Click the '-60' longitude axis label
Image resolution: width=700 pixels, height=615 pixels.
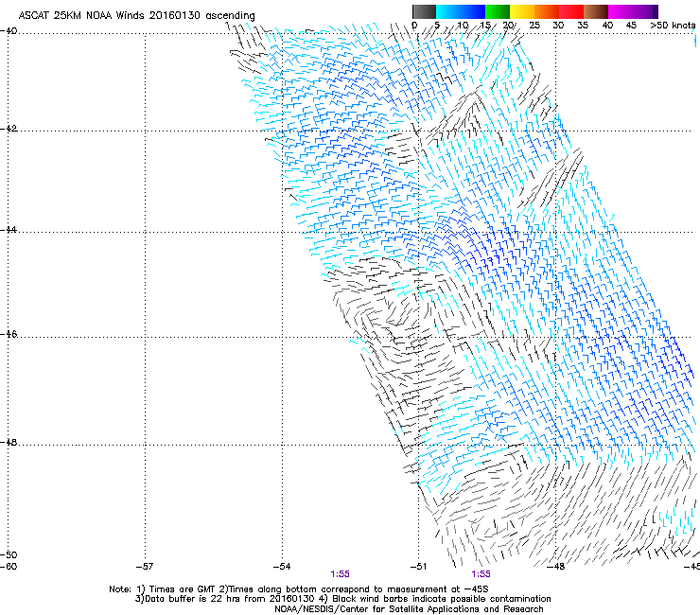click(9, 567)
